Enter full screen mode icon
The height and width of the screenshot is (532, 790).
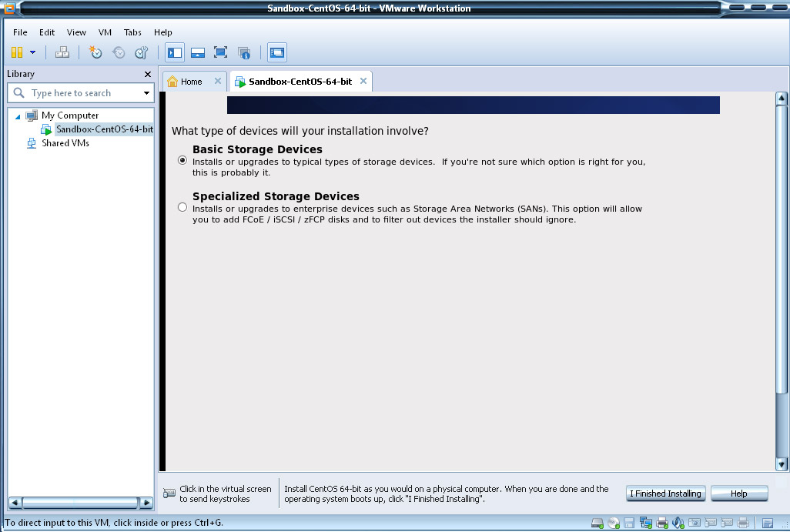click(220, 52)
